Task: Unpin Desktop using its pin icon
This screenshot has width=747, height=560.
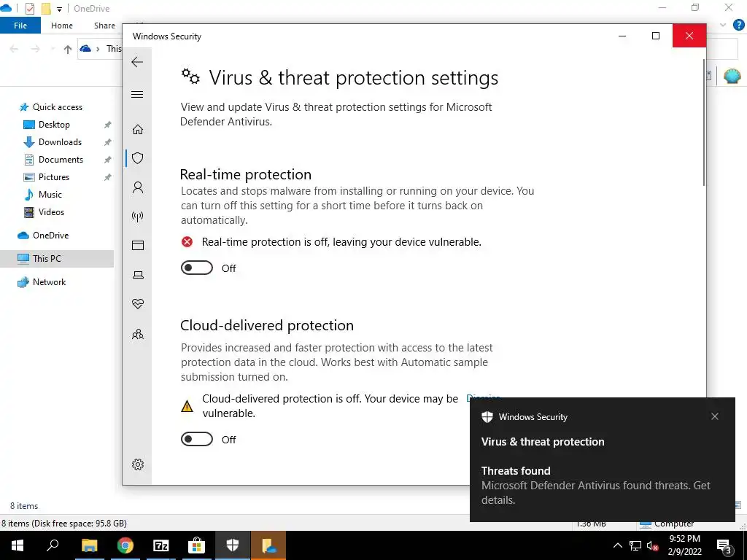Action: pos(108,125)
